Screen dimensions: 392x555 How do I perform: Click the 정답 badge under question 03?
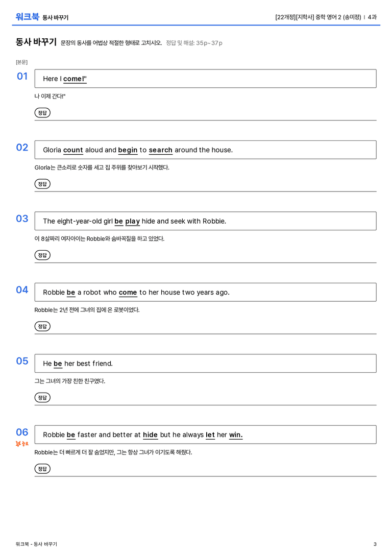click(x=42, y=255)
